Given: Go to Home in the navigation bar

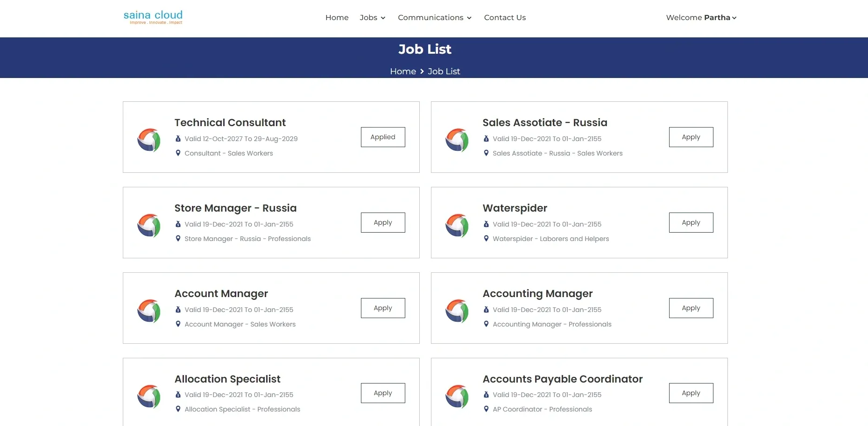Looking at the screenshot, I should click(x=337, y=18).
